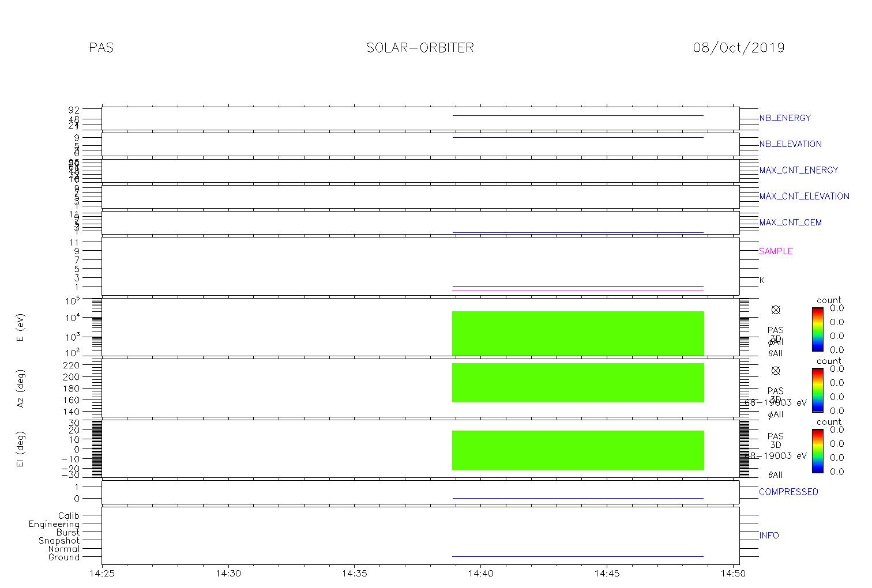
Task: Click the black MAX_CNT_CEM data line
Action: (578, 232)
